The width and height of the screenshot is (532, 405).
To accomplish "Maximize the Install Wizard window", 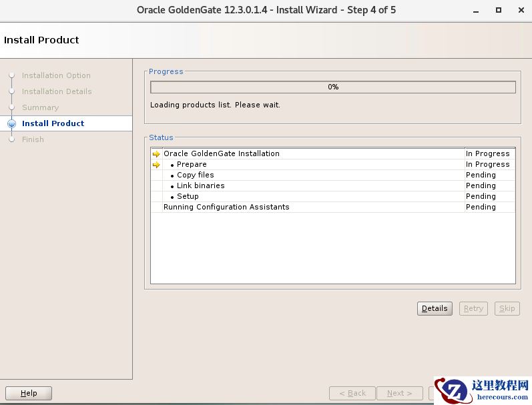I will pos(499,10).
